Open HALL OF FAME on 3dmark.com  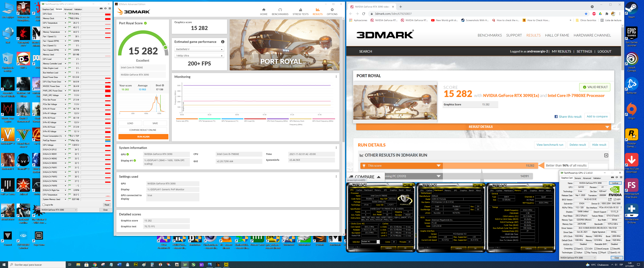click(557, 35)
